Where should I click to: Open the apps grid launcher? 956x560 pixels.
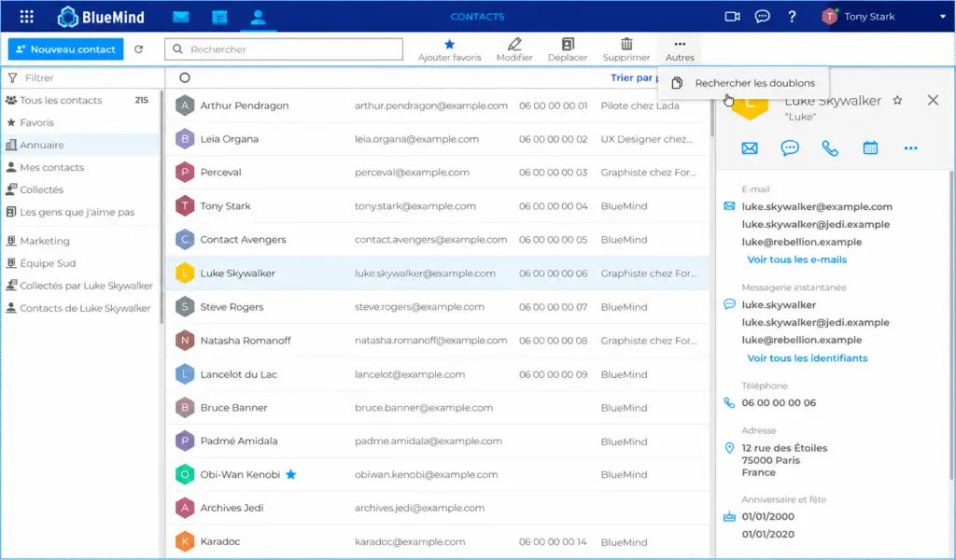(x=27, y=17)
